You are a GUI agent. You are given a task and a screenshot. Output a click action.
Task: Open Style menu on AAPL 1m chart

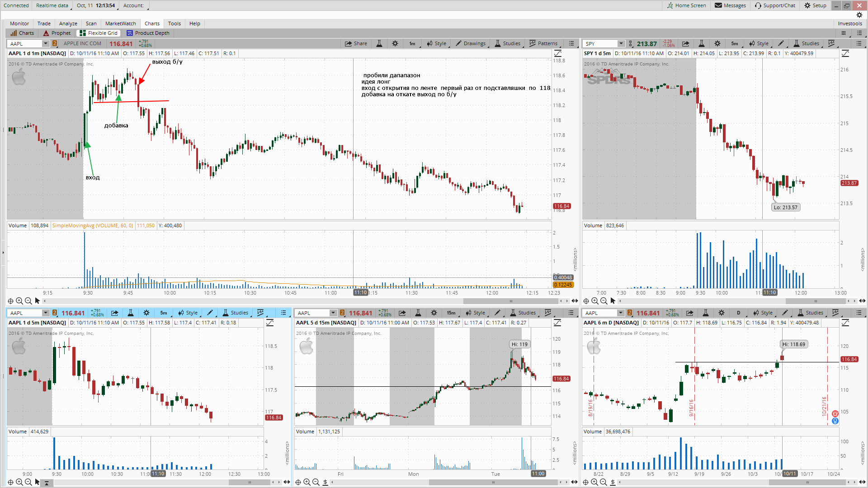pos(436,43)
